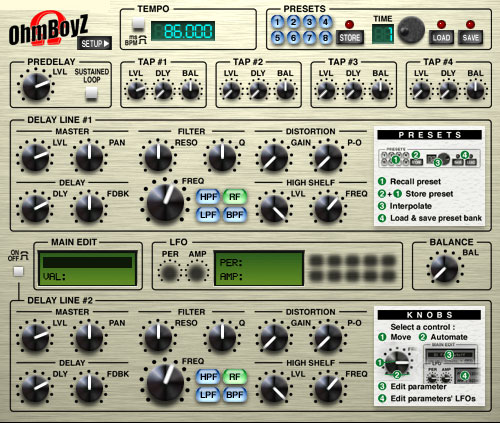Select Delay Line #2 filter FREQ knob
The image size is (500, 423).
(165, 382)
